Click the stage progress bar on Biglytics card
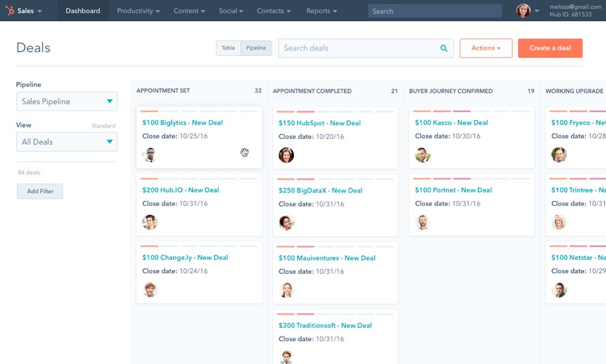 tap(199, 111)
